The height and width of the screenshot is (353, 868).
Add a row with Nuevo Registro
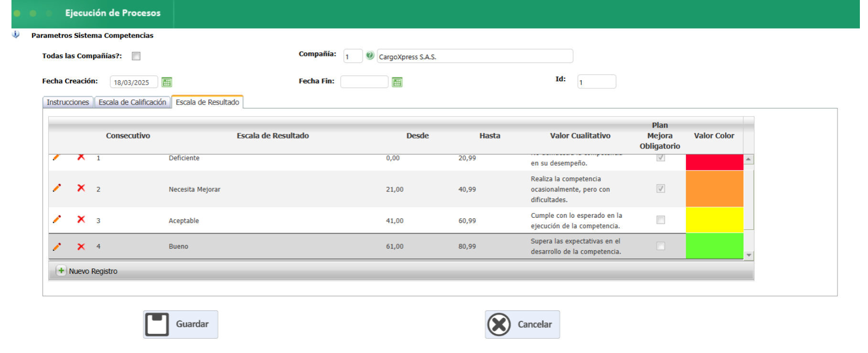pyautogui.click(x=87, y=271)
